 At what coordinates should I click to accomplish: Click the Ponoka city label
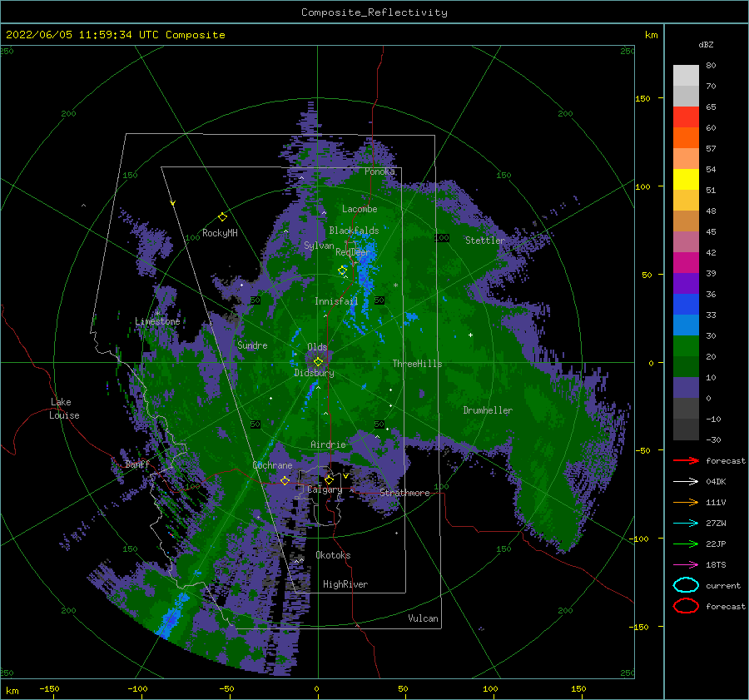coord(379,171)
